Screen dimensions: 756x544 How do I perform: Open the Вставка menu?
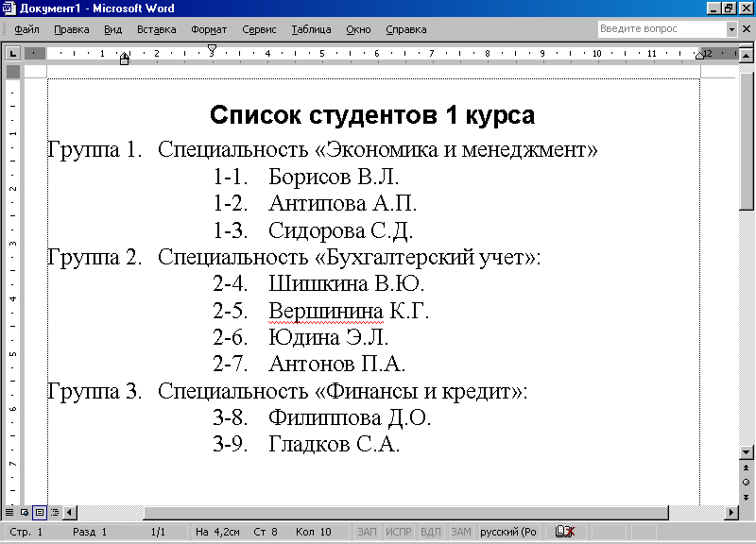click(156, 29)
